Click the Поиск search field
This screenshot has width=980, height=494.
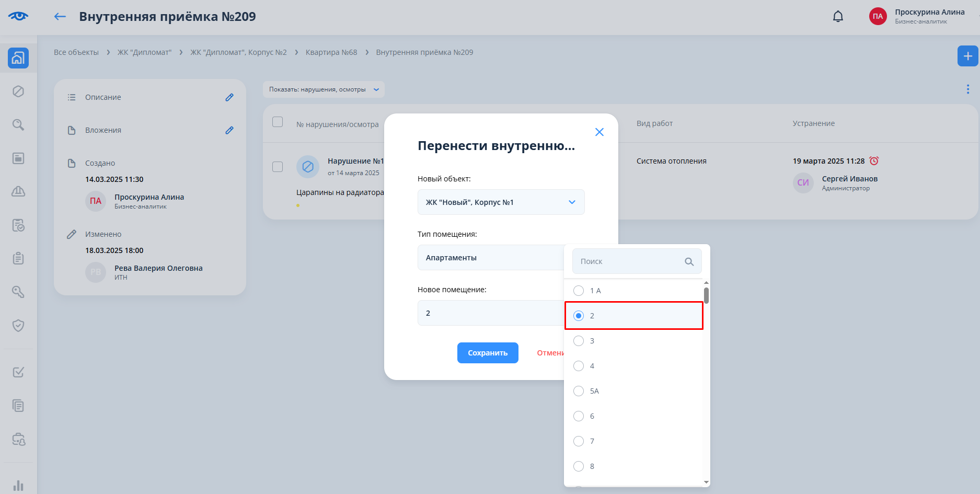[630, 261]
